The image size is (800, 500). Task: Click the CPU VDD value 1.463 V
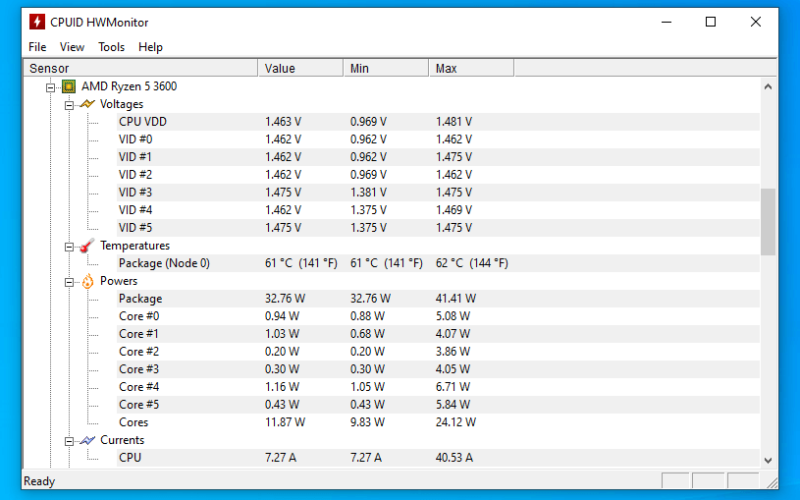point(283,122)
